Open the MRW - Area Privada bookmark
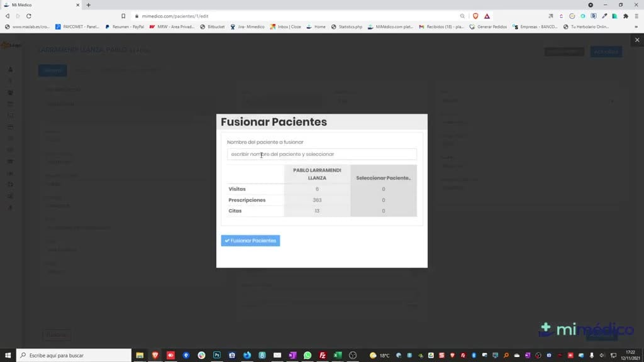The image size is (644, 362). tap(172, 26)
